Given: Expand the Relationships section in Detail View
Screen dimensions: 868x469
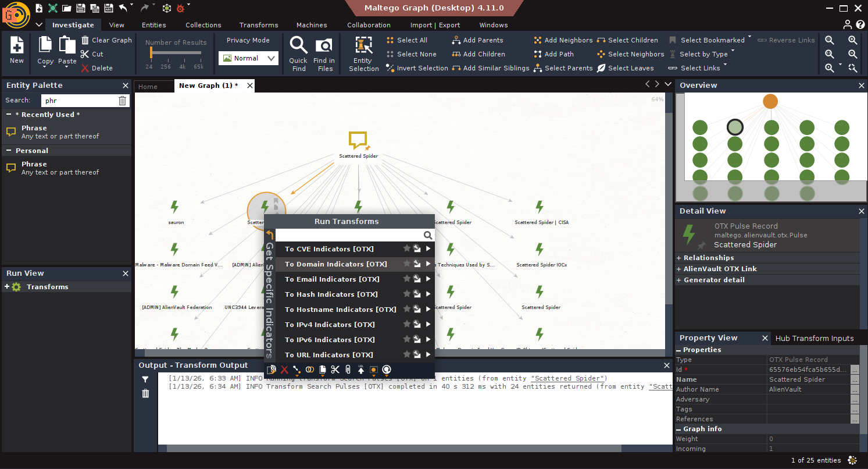Looking at the screenshot, I should (x=679, y=258).
